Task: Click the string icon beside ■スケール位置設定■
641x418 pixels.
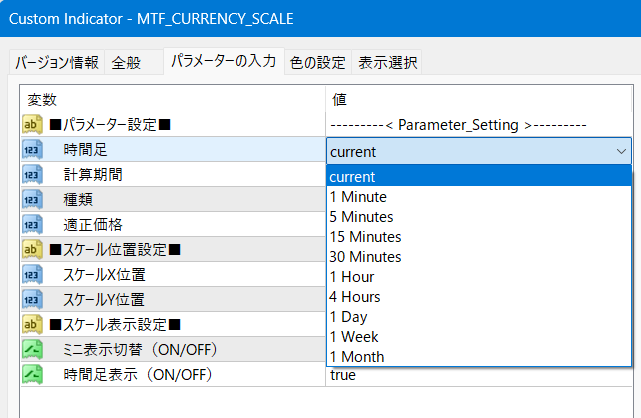Action: 32,249
